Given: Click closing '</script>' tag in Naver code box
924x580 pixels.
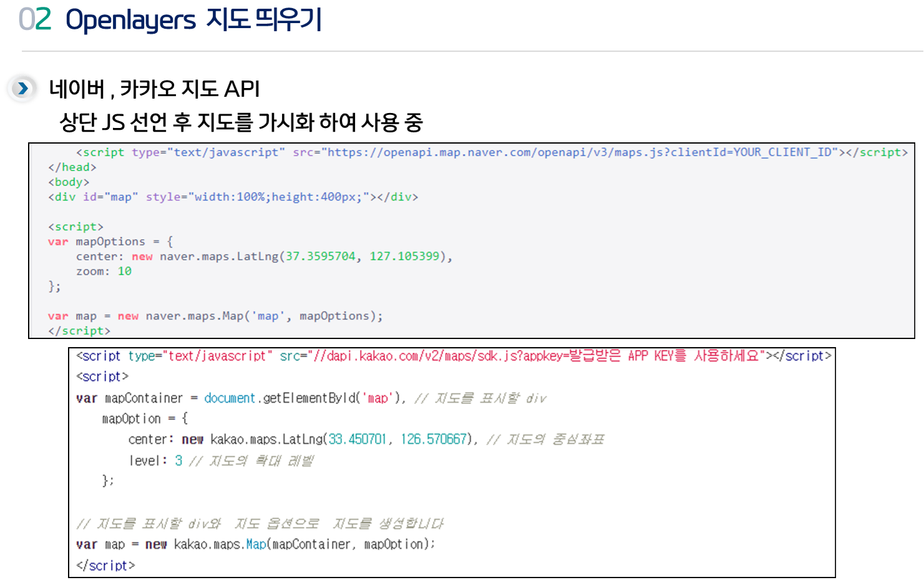Looking at the screenshot, I should (x=79, y=332).
